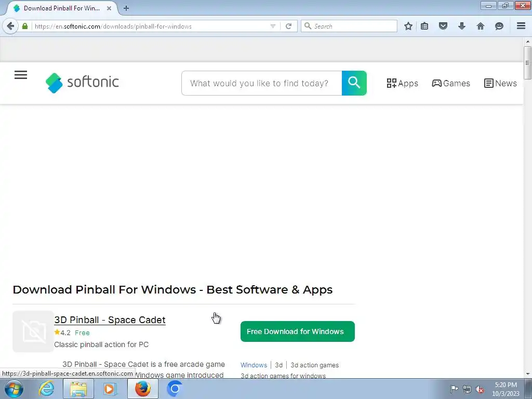Open the Firefox hamburger menu
532x399 pixels.
(x=521, y=26)
